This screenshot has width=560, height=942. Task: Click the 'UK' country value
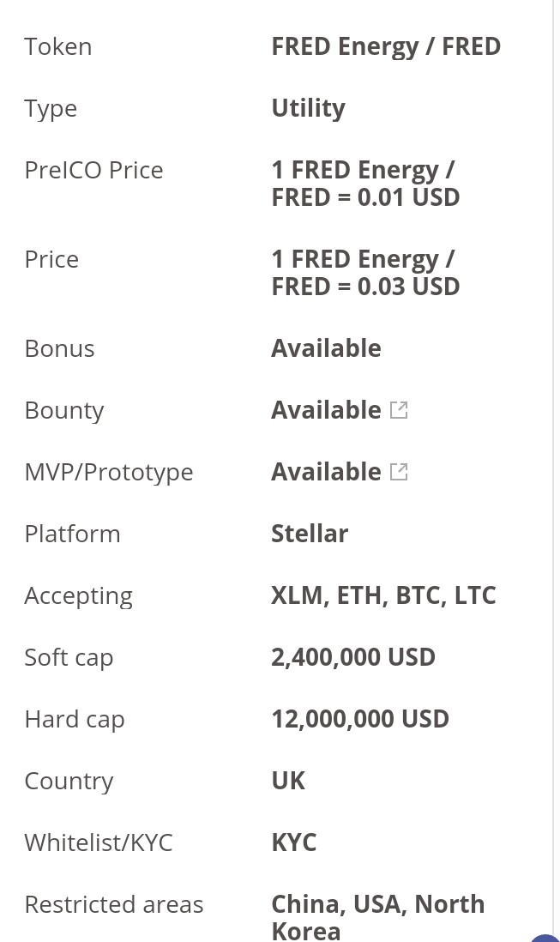(x=288, y=781)
